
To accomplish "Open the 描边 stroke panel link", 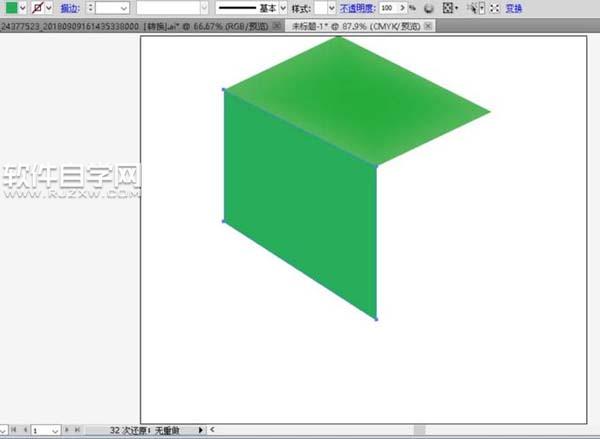I will pos(70,7).
